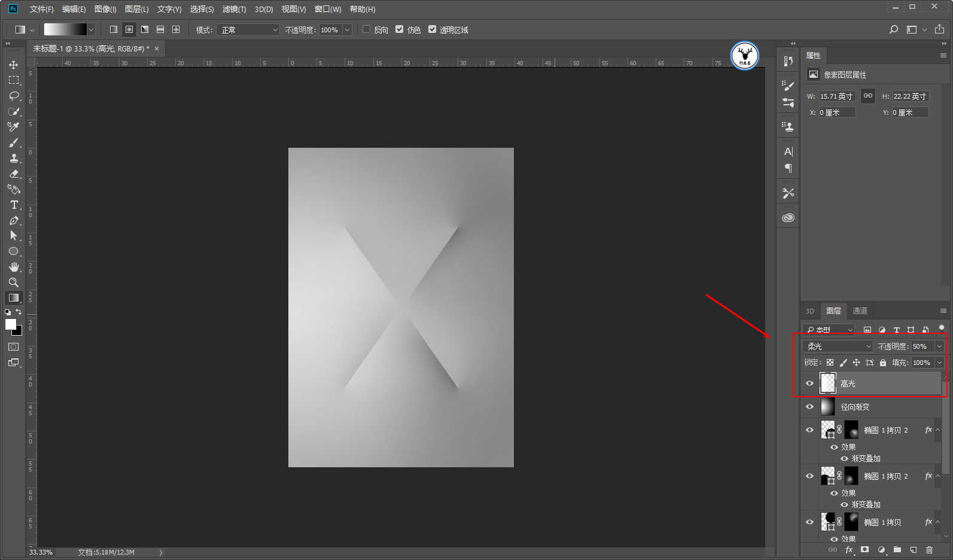Viewport: 953px width, 560px height.
Task: Delete layer using the trash icon
Action: click(x=929, y=550)
